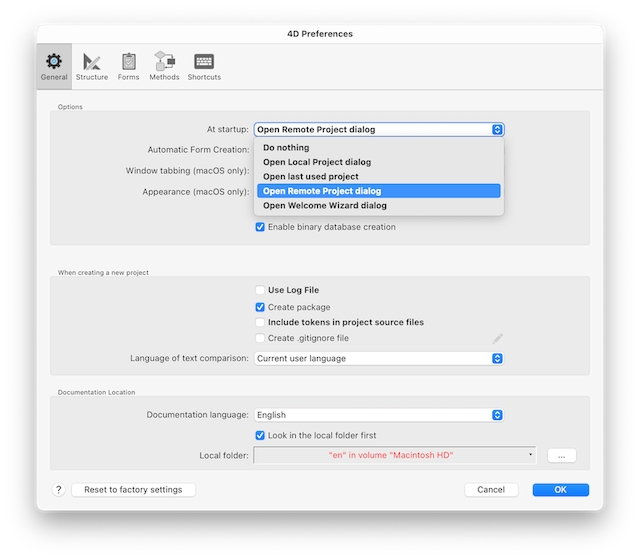The image size is (640, 559).
Task: Click Reset to factory settings button
Action: [x=133, y=490]
